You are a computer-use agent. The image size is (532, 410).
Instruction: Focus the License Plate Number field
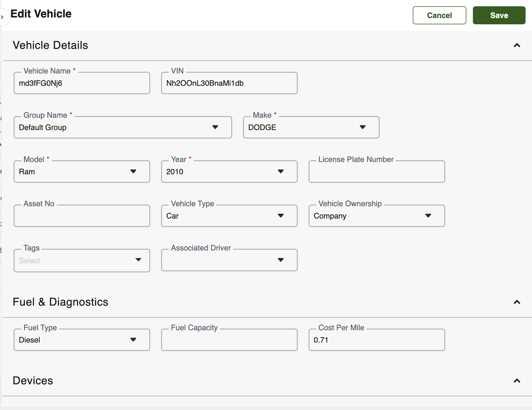376,172
